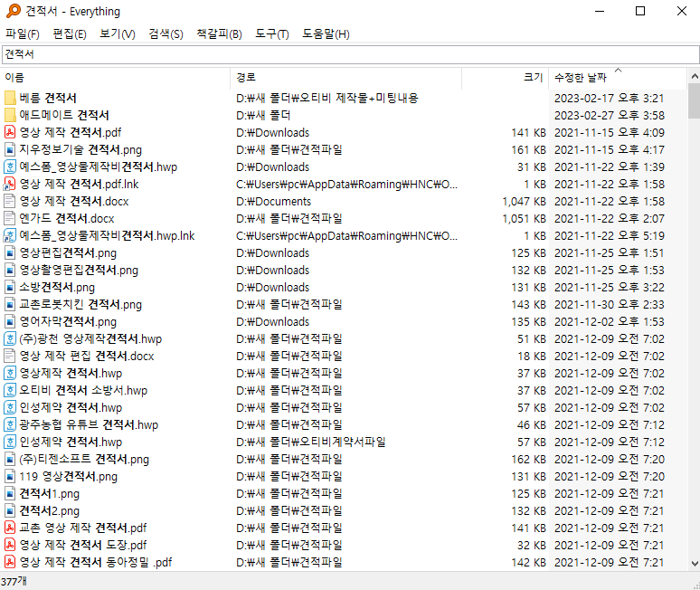Sort results by 경로 column header
Screen dimensions: 700x590
[x=346, y=78]
